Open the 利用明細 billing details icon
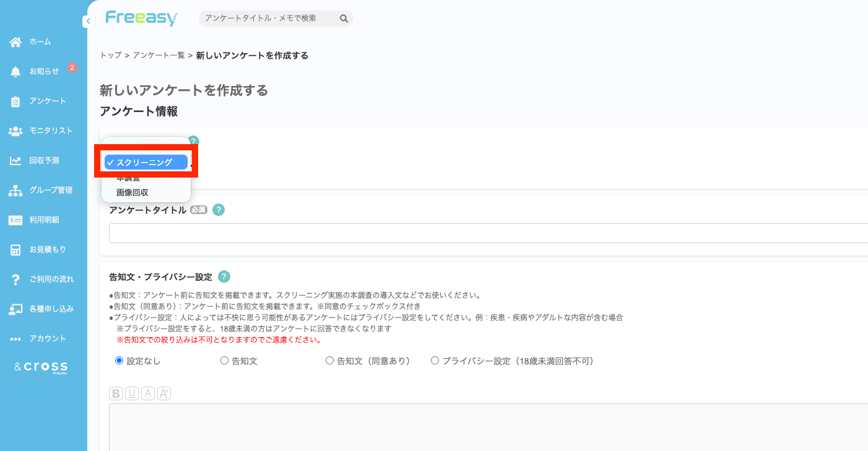The height and width of the screenshot is (451, 868). 15,220
